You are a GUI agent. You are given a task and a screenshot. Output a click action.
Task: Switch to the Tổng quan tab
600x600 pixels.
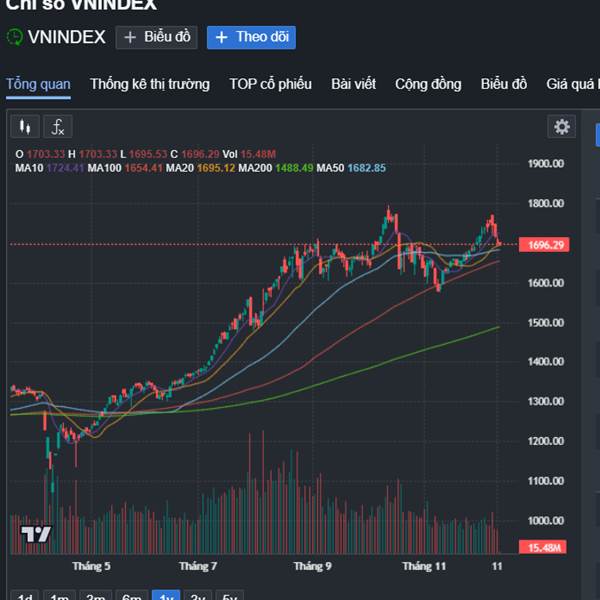coord(38,84)
